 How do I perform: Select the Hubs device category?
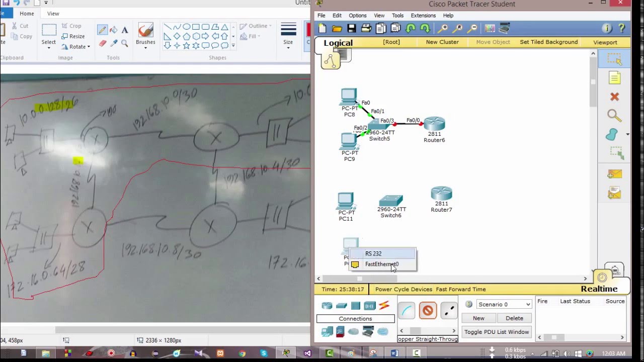(356, 305)
